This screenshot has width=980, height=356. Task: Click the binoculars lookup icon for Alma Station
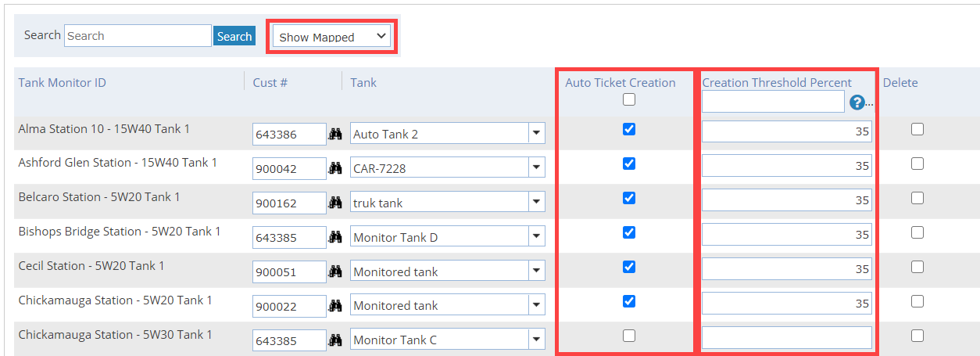pos(336,135)
